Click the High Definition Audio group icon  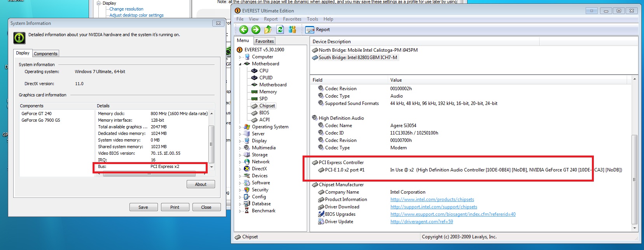click(x=315, y=118)
